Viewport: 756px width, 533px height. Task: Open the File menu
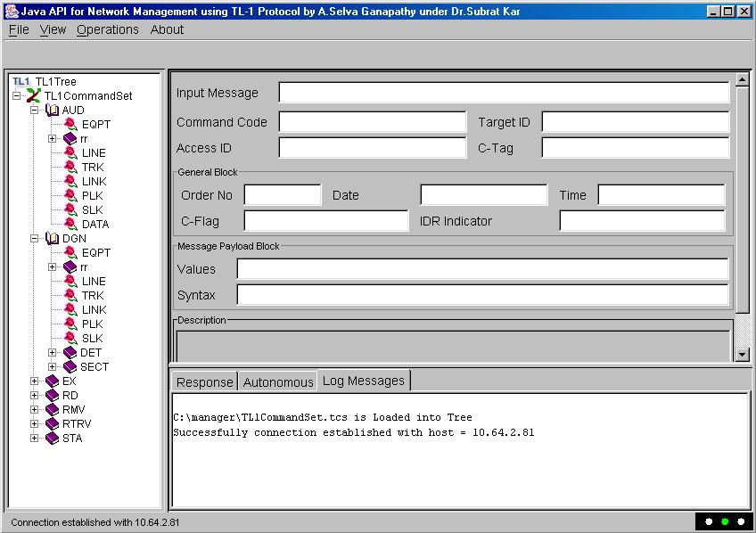[x=19, y=30]
